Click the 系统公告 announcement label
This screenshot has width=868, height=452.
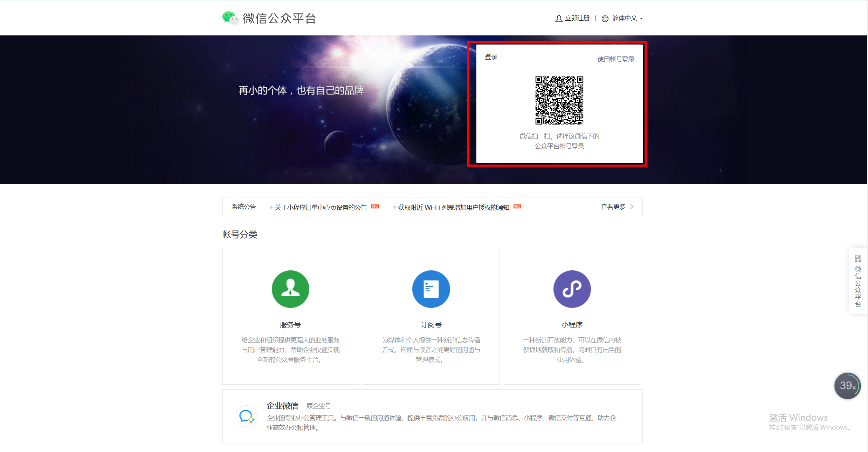[244, 207]
